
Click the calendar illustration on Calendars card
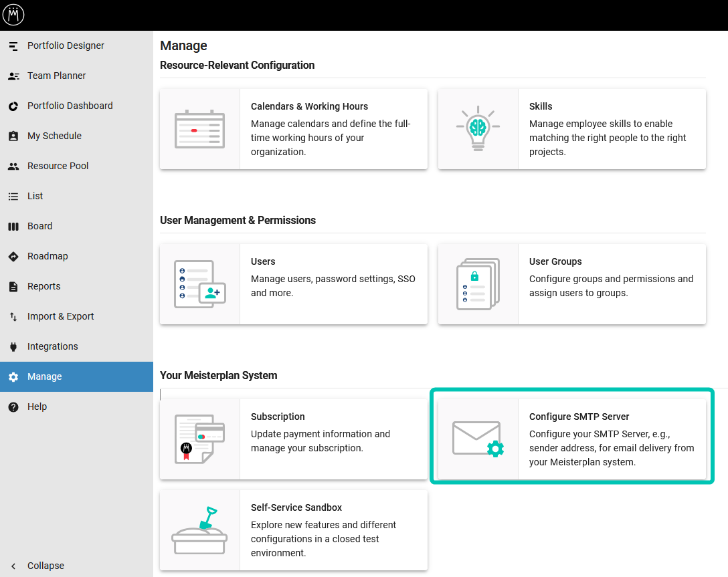click(x=199, y=129)
